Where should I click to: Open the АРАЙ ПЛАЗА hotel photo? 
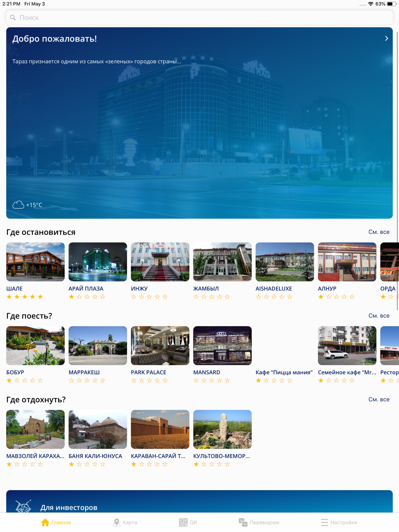click(x=98, y=262)
